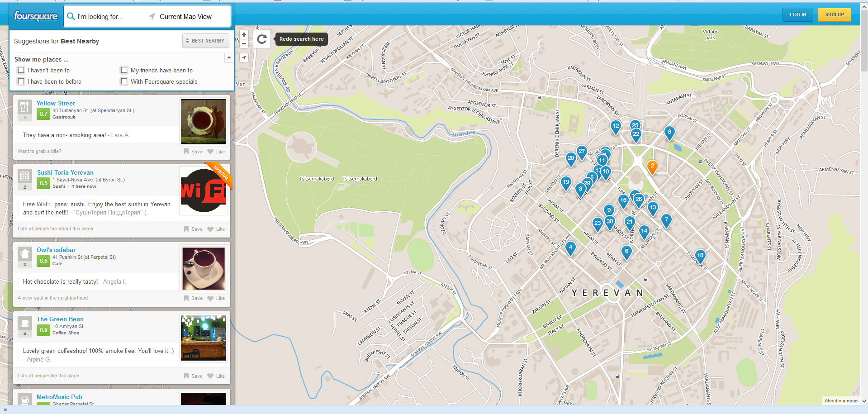The width and height of the screenshot is (868, 414).
Task: Like The Green Bean venue
Action: (216, 376)
